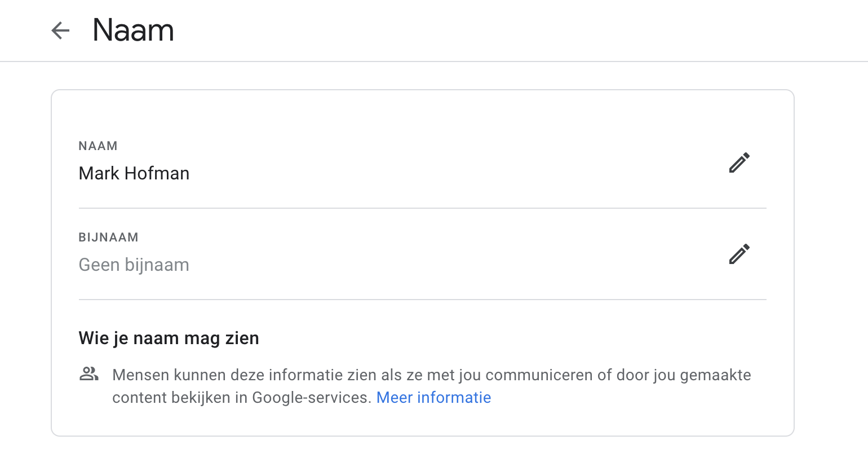The height and width of the screenshot is (466, 868).
Task: Click the people icon under visibility heading
Action: (x=89, y=374)
